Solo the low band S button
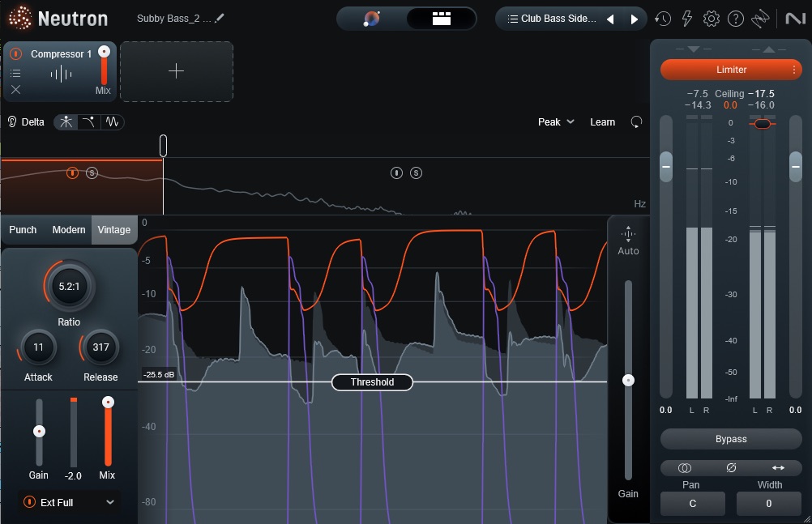 pyautogui.click(x=92, y=173)
